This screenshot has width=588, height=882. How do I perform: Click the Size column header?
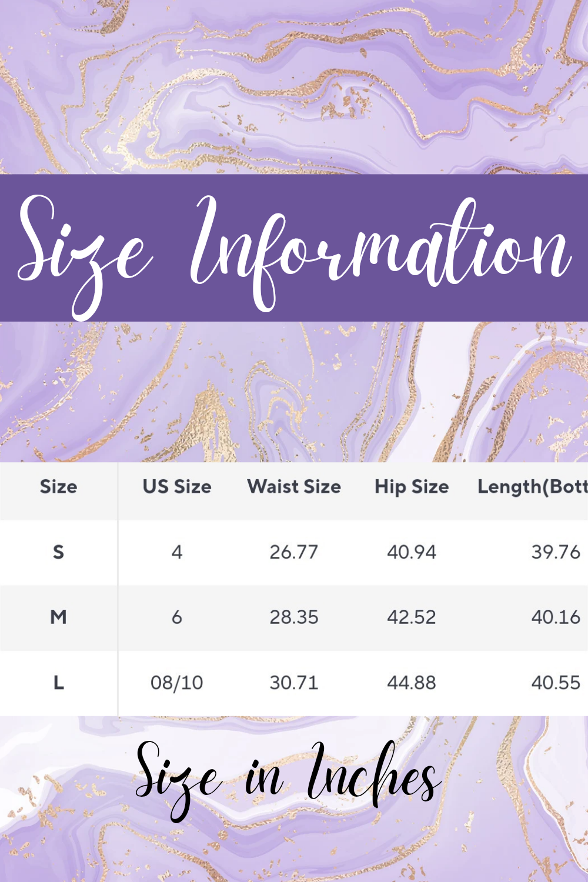[x=58, y=487]
